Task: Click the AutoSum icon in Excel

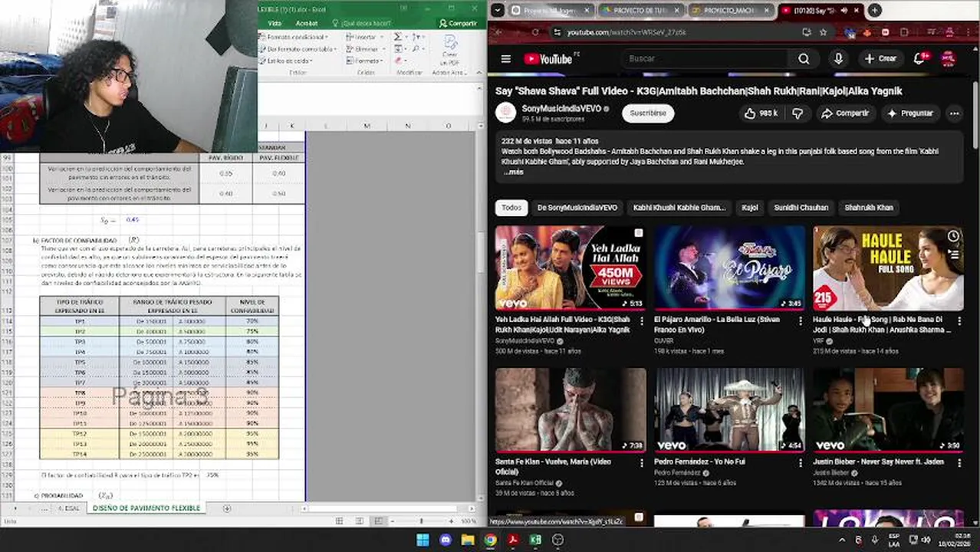Action: [397, 36]
